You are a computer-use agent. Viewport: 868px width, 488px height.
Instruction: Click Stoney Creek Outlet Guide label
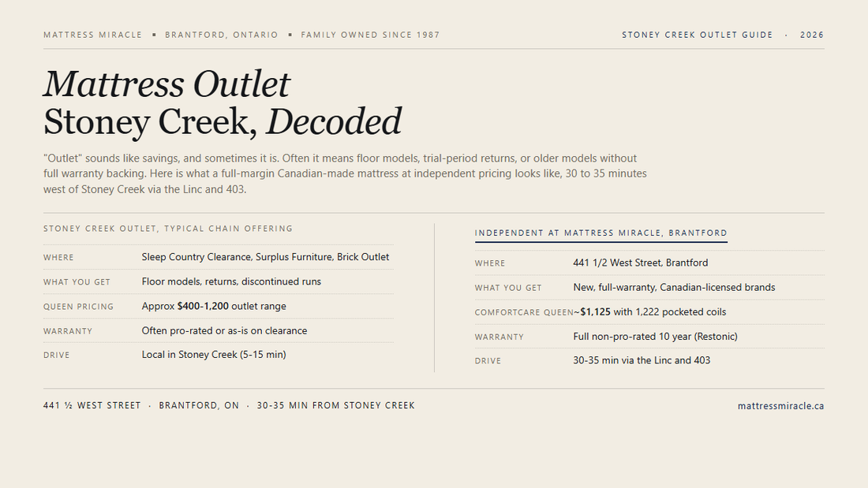[x=697, y=35]
